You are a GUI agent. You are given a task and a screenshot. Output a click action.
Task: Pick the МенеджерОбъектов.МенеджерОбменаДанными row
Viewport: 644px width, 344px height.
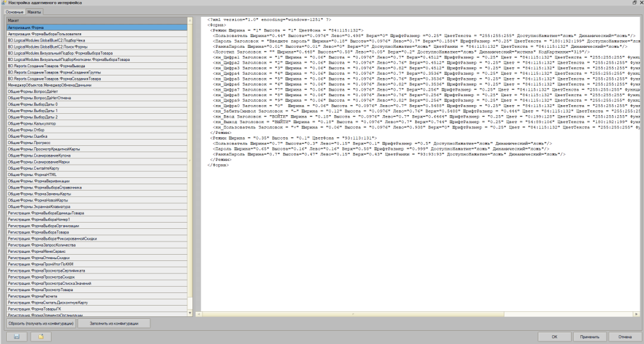click(x=94, y=84)
